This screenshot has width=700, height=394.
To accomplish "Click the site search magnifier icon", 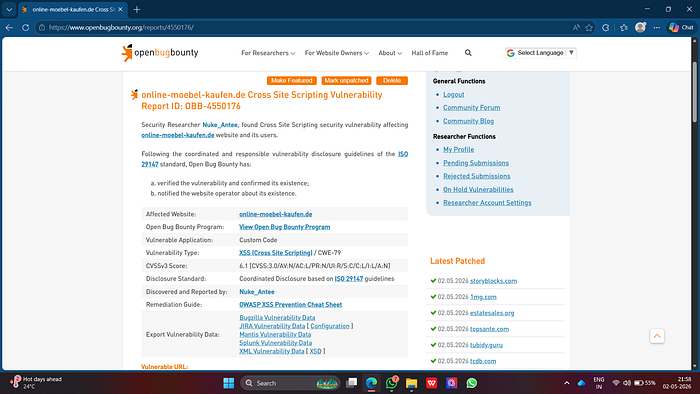I will pos(468,53).
